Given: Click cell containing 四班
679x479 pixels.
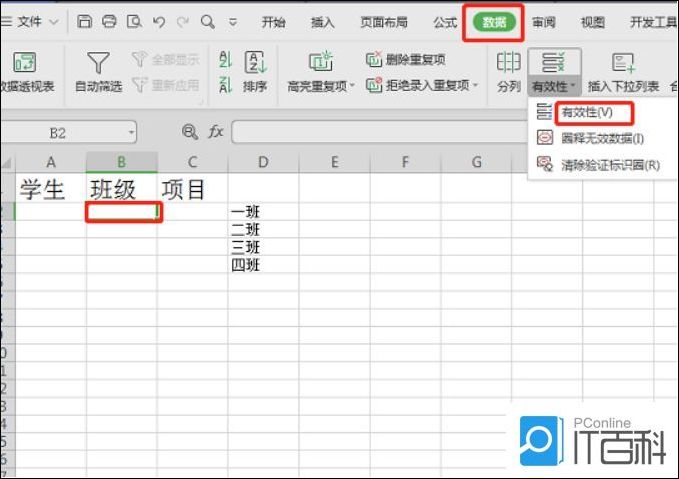Looking at the screenshot, I should tap(263, 265).
